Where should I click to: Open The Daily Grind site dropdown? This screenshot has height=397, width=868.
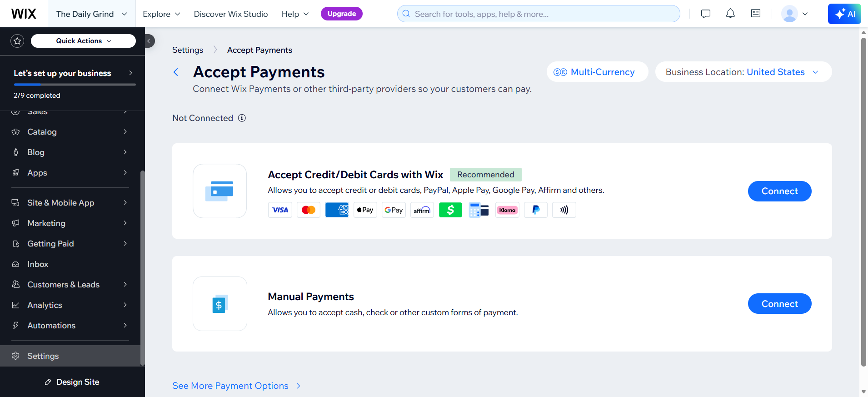tap(91, 14)
